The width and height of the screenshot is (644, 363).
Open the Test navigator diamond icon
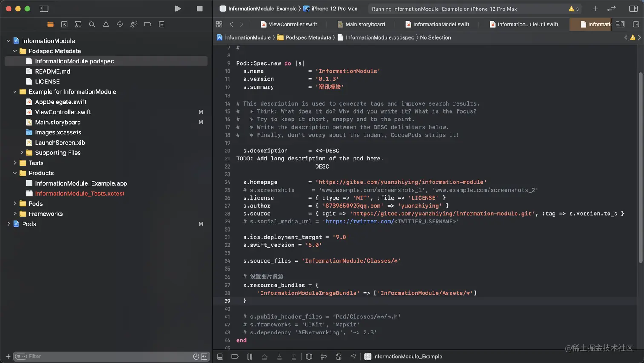pyautogui.click(x=120, y=24)
